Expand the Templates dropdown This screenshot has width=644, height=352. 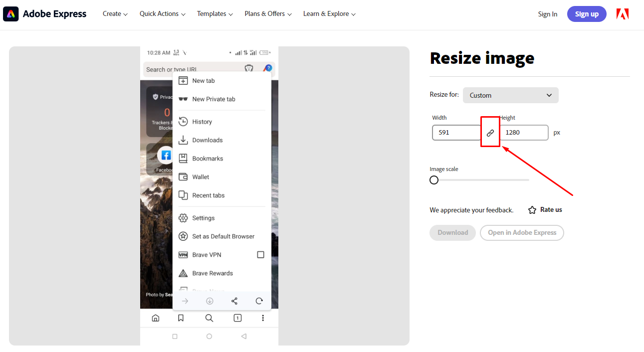tap(215, 13)
